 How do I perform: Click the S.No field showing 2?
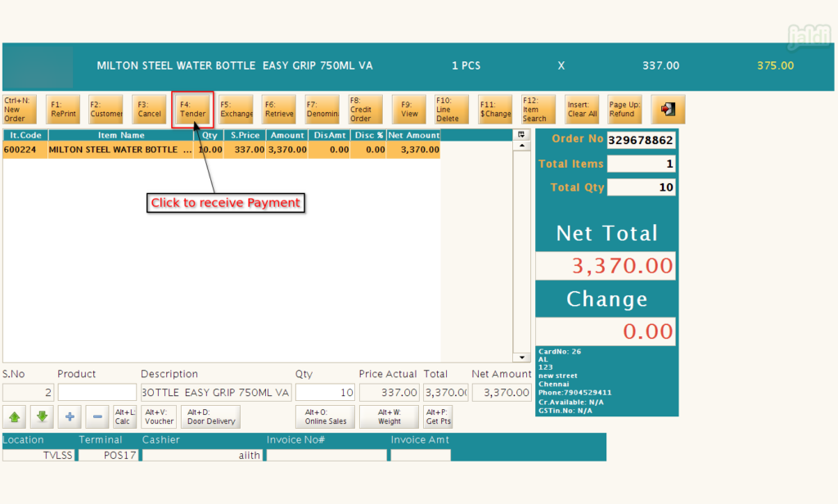(29, 392)
